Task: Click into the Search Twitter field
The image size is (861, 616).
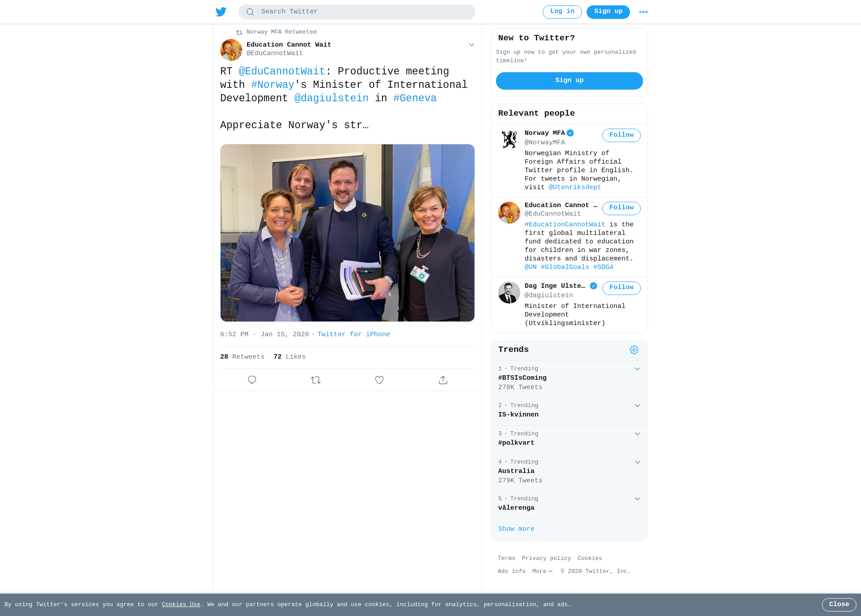Action: pos(357,12)
